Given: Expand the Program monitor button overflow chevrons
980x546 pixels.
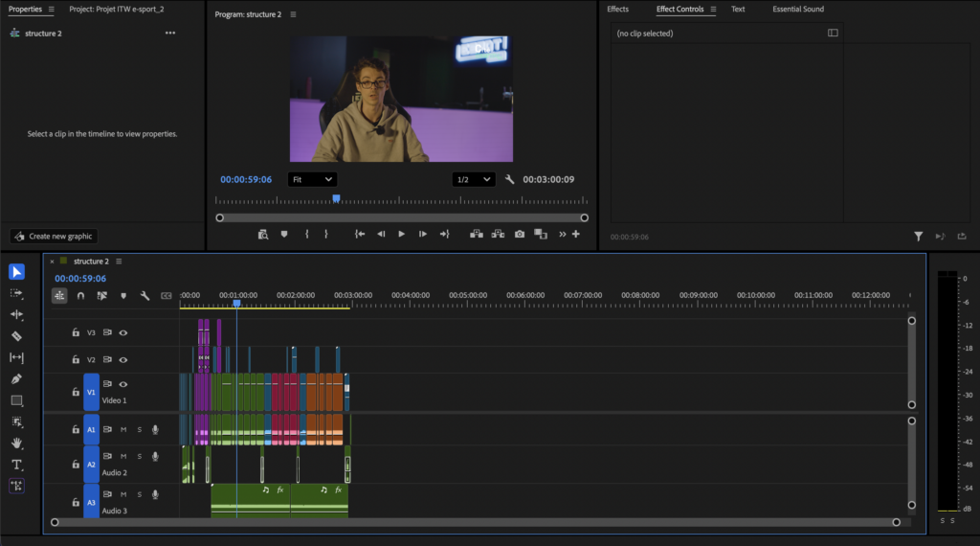Looking at the screenshot, I should pyautogui.click(x=563, y=234).
